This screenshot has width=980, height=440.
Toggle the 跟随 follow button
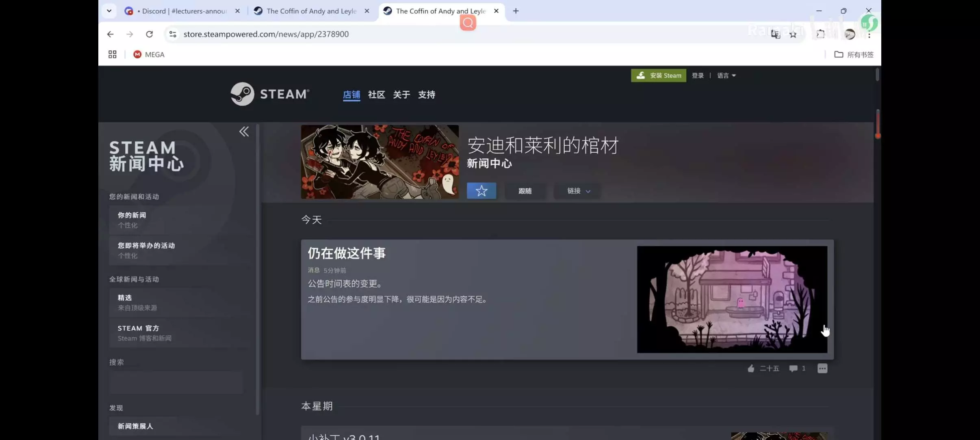pyautogui.click(x=525, y=191)
